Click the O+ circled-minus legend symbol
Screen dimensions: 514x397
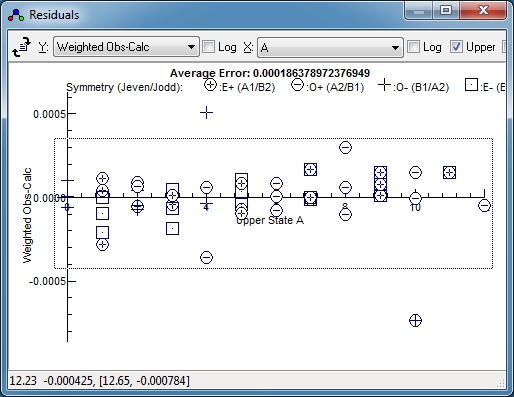pos(297,85)
